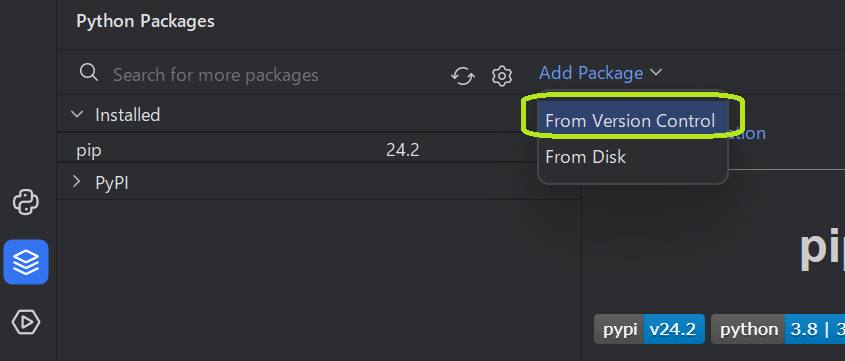Collapse the Installed group chevron
This screenshot has width=845, height=361.
(77, 114)
